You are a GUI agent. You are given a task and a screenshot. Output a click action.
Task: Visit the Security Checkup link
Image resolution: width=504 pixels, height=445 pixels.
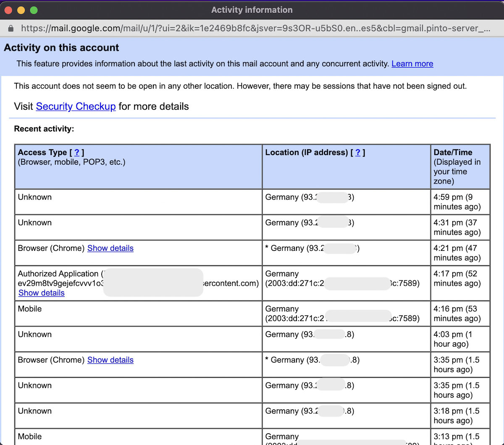tap(76, 106)
